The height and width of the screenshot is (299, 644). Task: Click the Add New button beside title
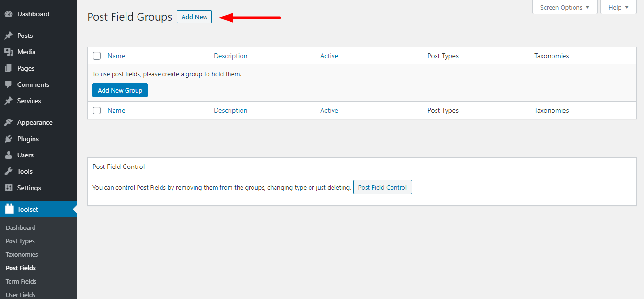tap(194, 17)
